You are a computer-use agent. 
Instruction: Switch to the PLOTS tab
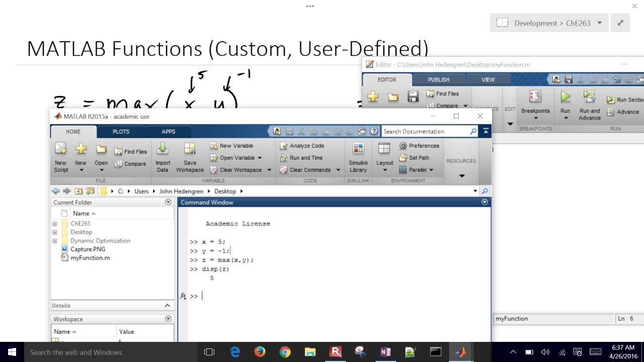(x=121, y=131)
